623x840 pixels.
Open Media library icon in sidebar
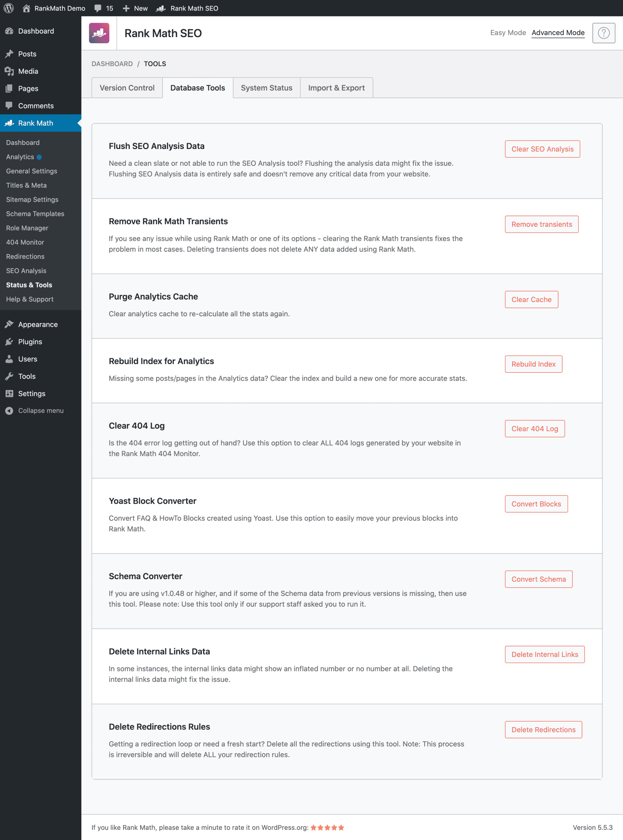pyautogui.click(x=10, y=71)
